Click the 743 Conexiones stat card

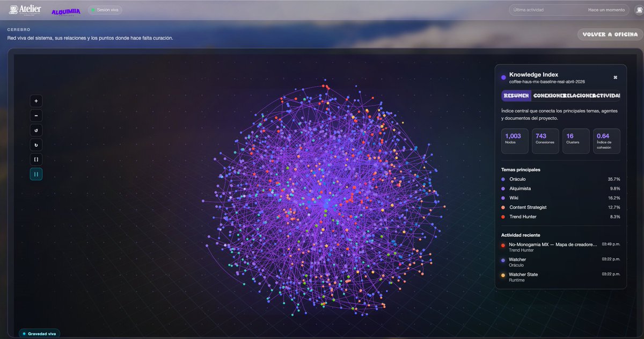[545, 141]
